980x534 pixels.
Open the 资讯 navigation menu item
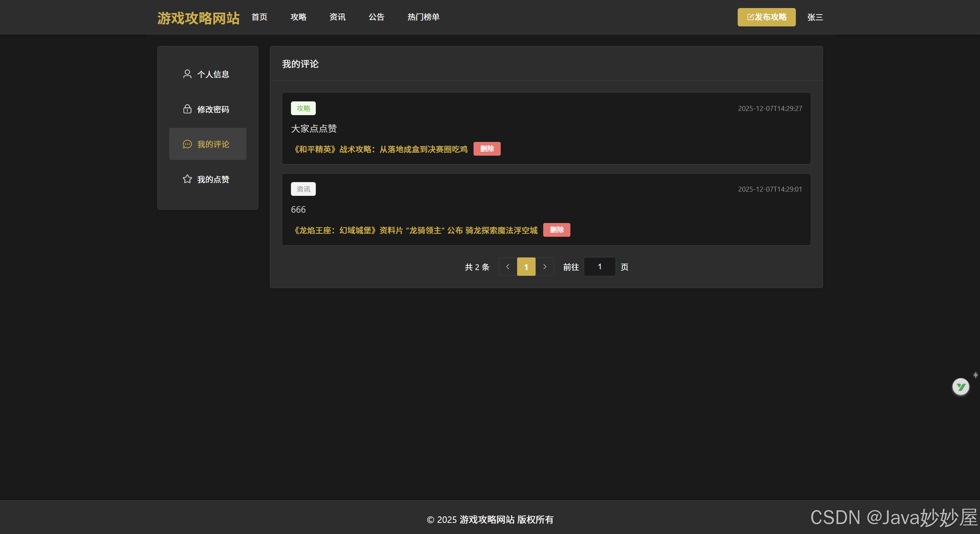pos(337,17)
